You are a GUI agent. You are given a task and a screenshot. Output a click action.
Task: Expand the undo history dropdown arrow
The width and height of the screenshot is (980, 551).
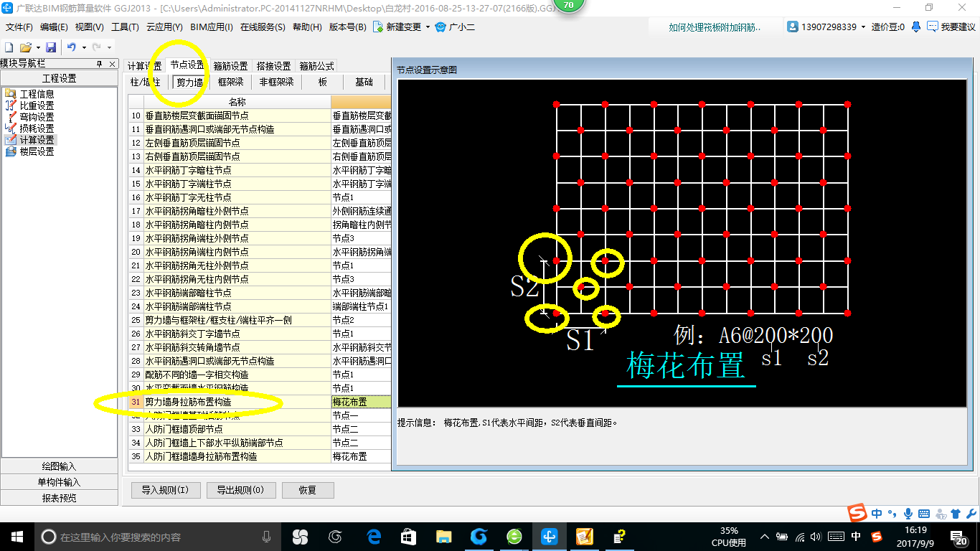(x=84, y=48)
